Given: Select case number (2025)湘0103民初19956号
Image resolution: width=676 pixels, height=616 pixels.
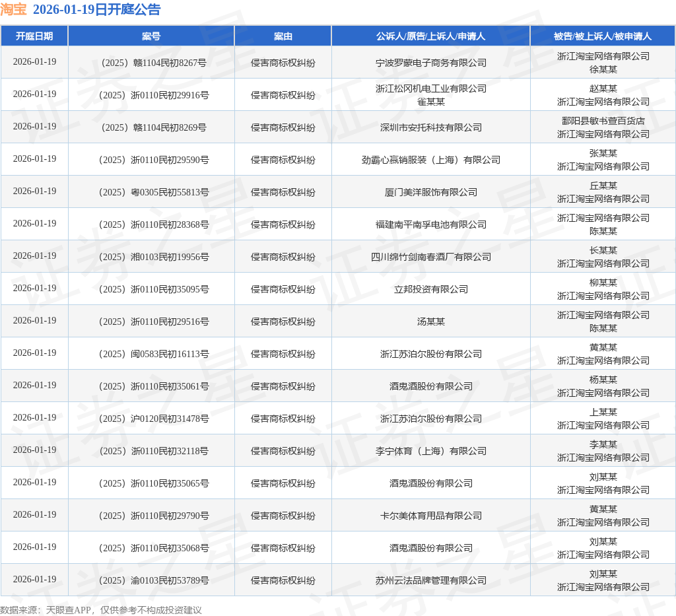Looking at the screenshot, I should tap(154, 257).
